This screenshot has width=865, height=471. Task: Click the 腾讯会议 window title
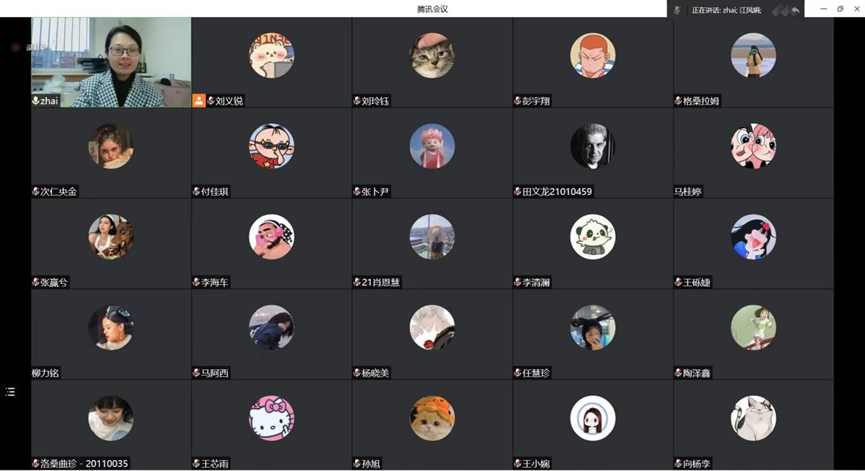click(432, 9)
